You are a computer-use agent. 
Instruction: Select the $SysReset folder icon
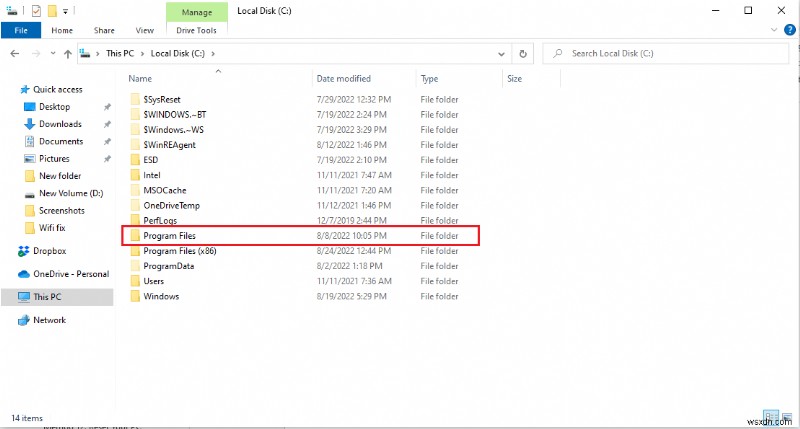point(135,99)
